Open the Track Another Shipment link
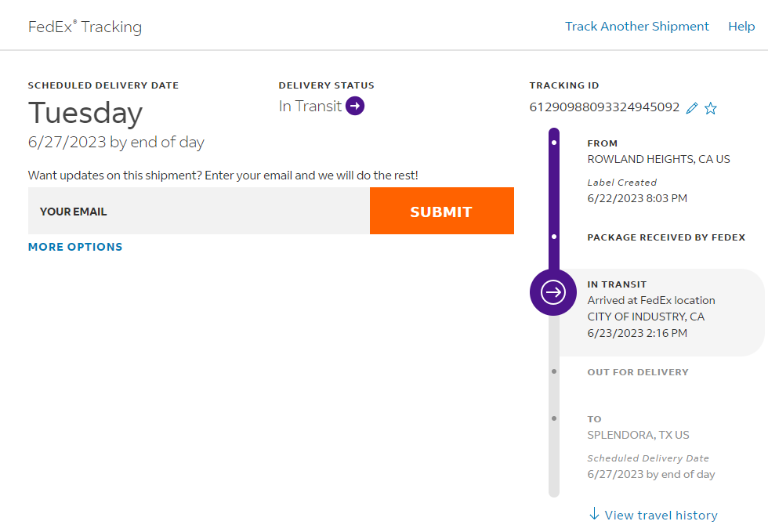This screenshot has height=532, width=768. tap(636, 27)
